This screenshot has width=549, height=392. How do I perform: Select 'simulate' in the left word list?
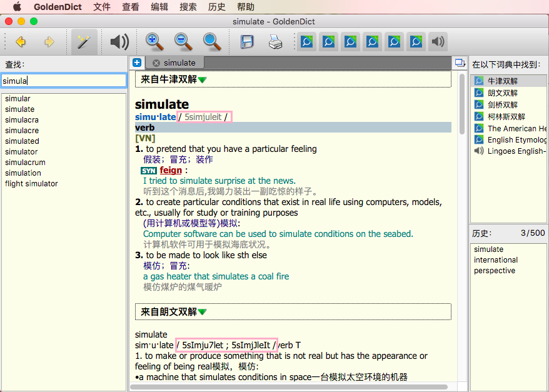19,109
